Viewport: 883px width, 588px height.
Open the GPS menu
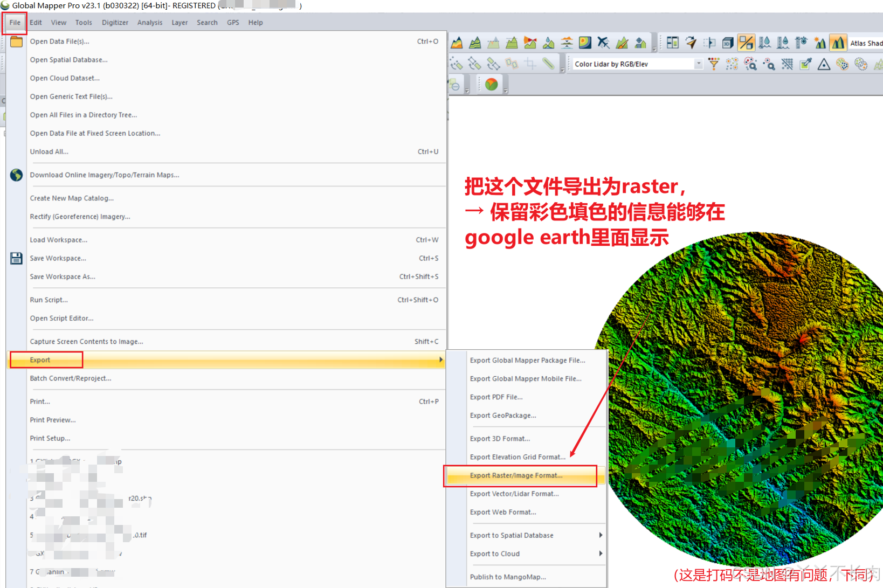(x=233, y=23)
